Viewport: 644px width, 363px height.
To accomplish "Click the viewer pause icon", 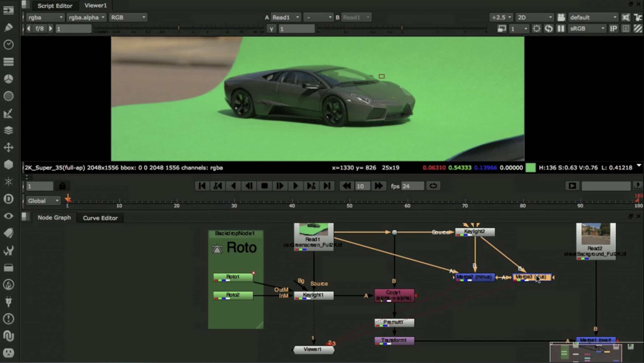I will pos(561,28).
